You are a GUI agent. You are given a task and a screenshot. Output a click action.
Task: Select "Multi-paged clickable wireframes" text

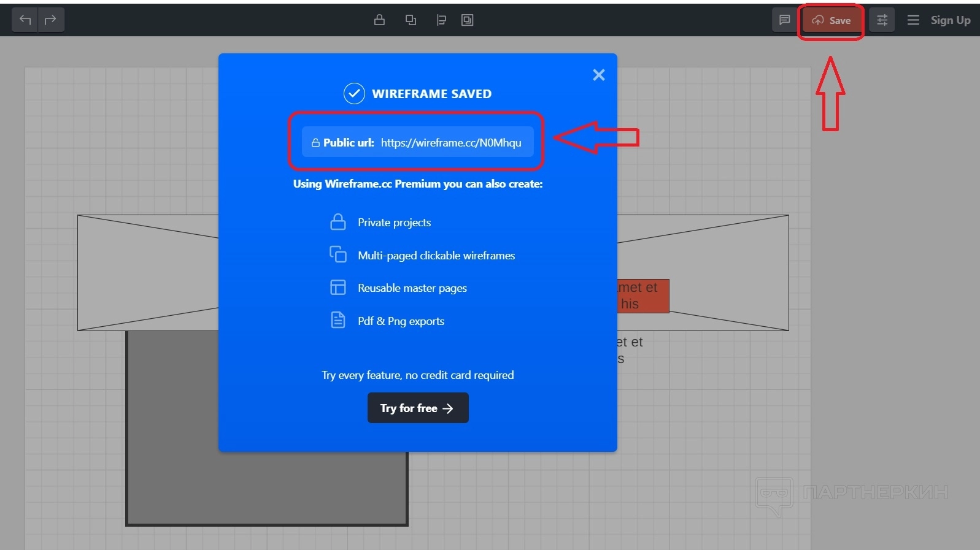pyautogui.click(x=436, y=256)
